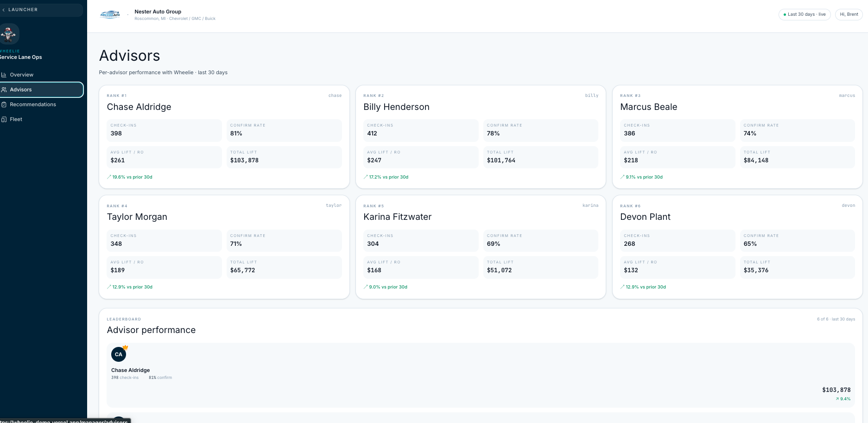The height and width of the screenshot is (423, 868).
Task: Click Billy Henderson's $101,764 total lift tile
Action: click(x=541, y=157)
